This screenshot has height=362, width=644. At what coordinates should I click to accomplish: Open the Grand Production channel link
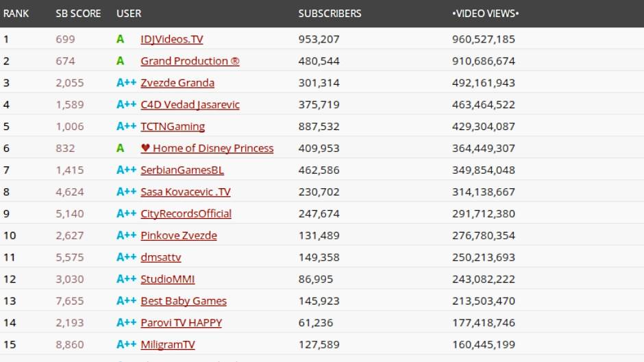click(x=190, y=61)
